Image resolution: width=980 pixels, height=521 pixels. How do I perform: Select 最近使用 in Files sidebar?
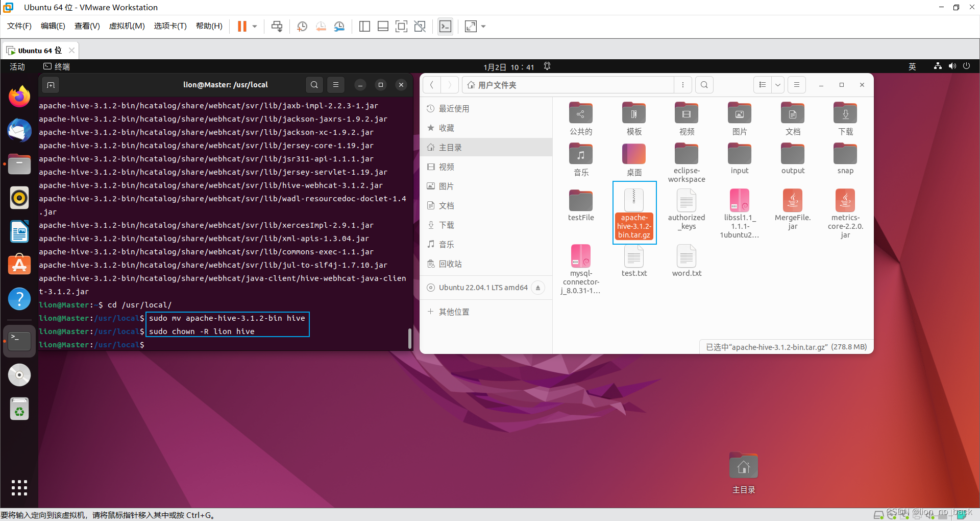tap(486, 108)
